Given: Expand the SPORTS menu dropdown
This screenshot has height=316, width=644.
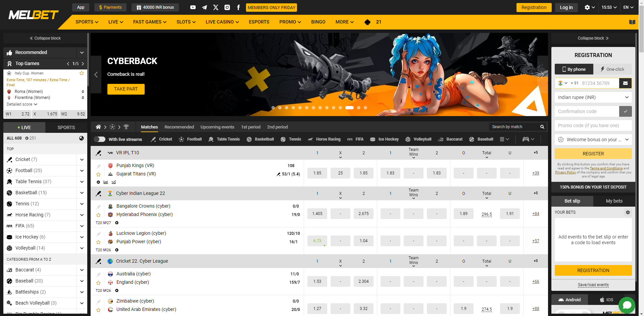Looking at the screenshot, I should (x=87, y=22).
